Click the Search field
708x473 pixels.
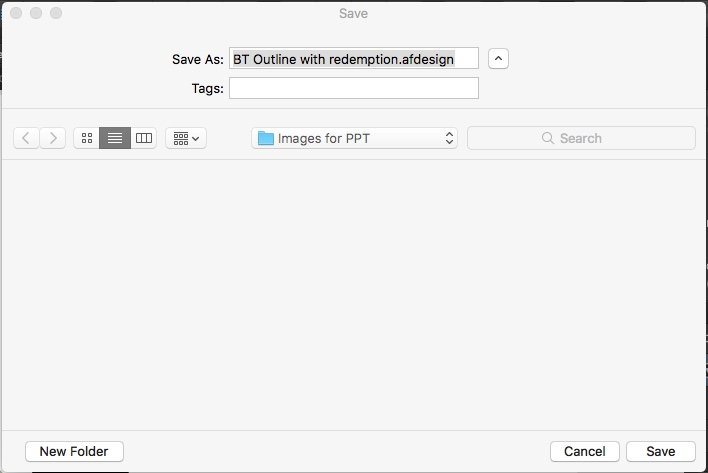(581, 138)
